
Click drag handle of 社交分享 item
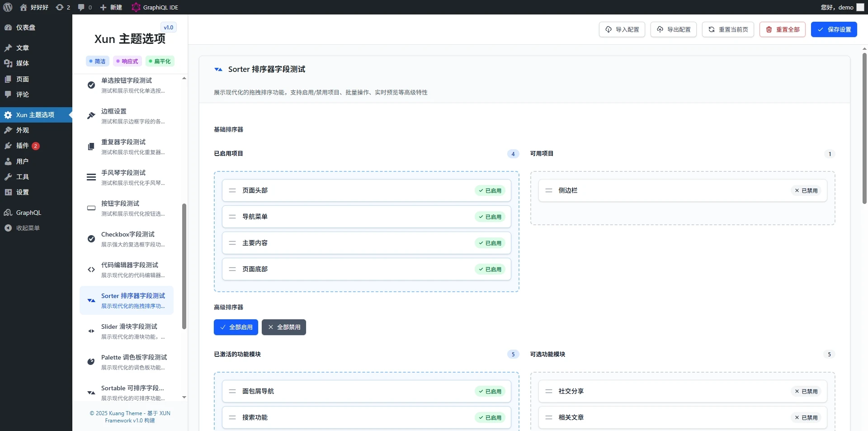(x=549, y=392)
